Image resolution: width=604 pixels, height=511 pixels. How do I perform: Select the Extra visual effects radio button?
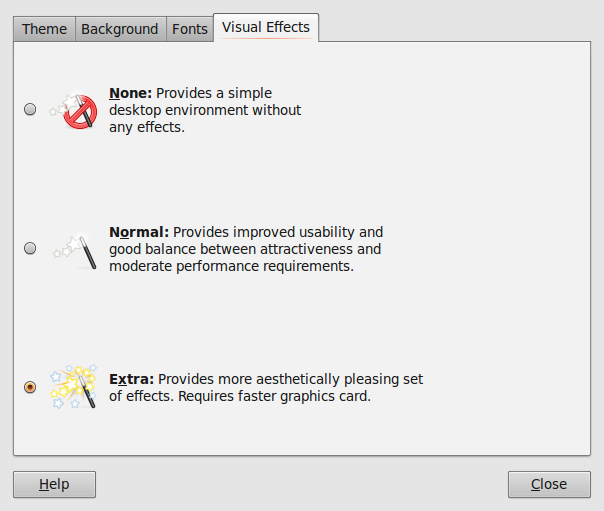(30, 387)
